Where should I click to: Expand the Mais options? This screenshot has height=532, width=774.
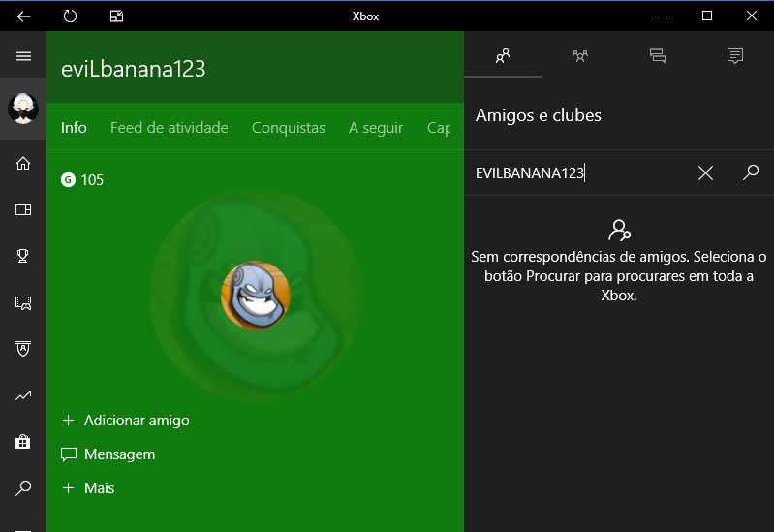click(88, 488)
